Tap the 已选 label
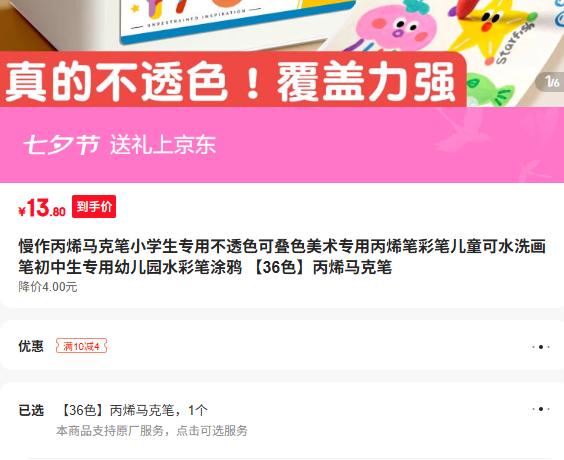Image resolution: width=564 pixels, height=460 pixels. pyautogui.click(x=31, y=410)
